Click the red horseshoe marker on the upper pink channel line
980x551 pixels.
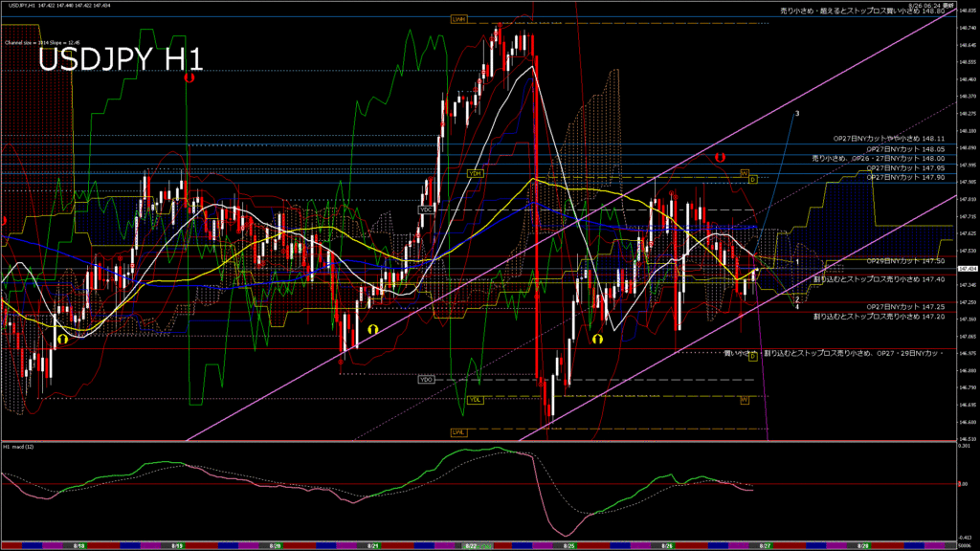(x=718, y=155)
